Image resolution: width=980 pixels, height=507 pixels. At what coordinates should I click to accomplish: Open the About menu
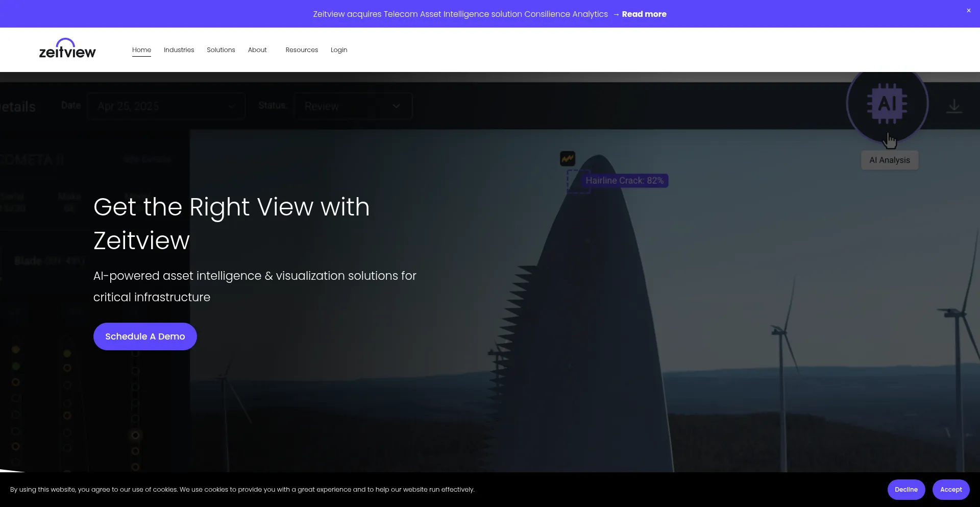coord(257,50)
